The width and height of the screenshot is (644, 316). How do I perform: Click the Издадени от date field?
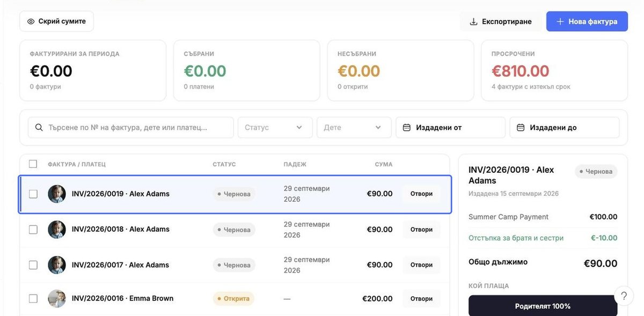(x=451, y=128)
